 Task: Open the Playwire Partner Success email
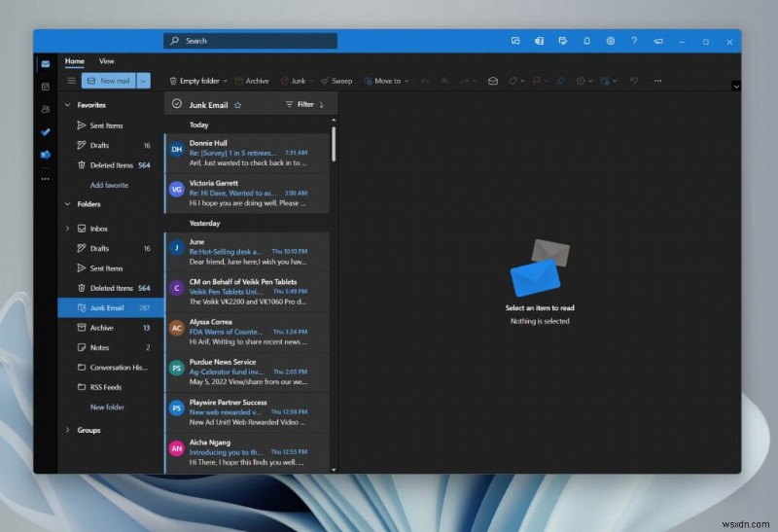click(x=247, y=412)
